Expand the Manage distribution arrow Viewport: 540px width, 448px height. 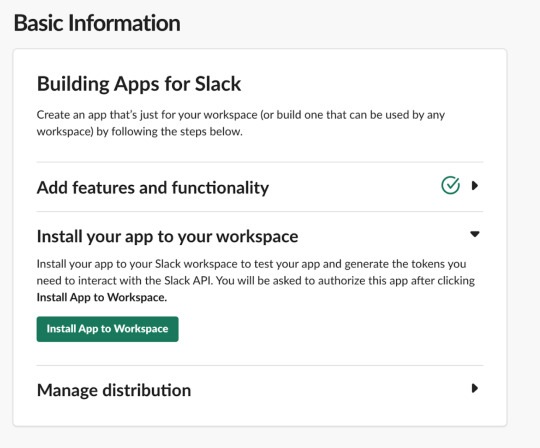(x=475, y=388)
